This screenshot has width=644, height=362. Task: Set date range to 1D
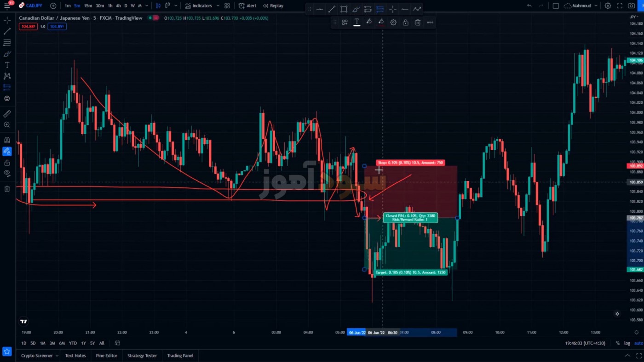point(24,343)
